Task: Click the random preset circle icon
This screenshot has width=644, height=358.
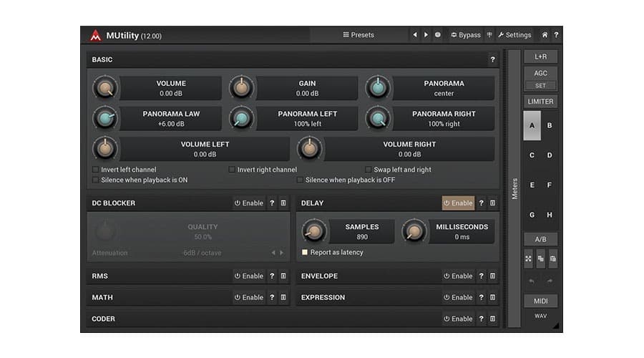Action: click(x=438, y=35)
